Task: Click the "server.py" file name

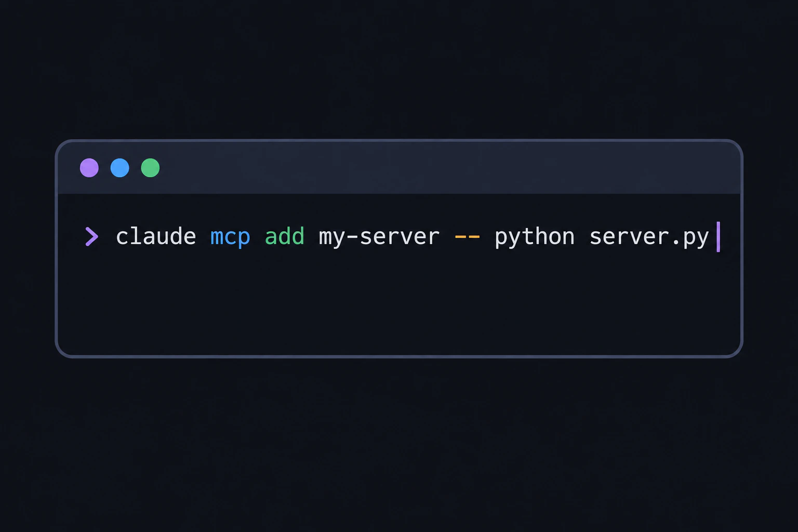Action: (x=649, y=238)
